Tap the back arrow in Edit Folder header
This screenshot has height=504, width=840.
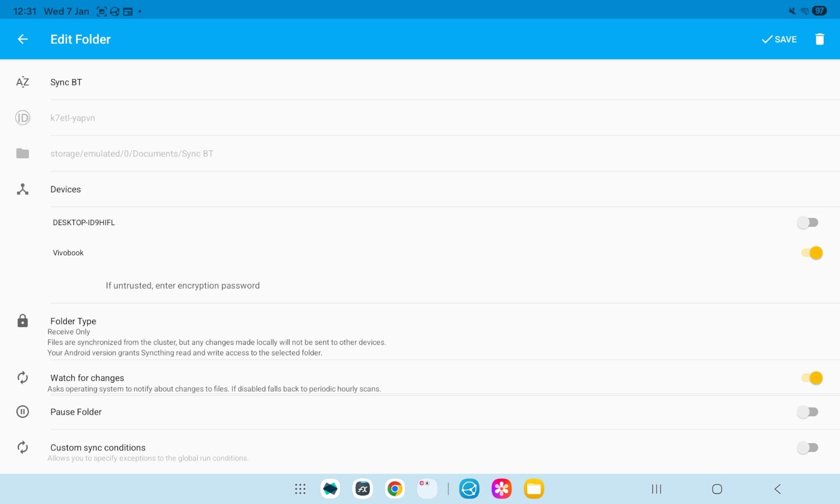[23, 39]
